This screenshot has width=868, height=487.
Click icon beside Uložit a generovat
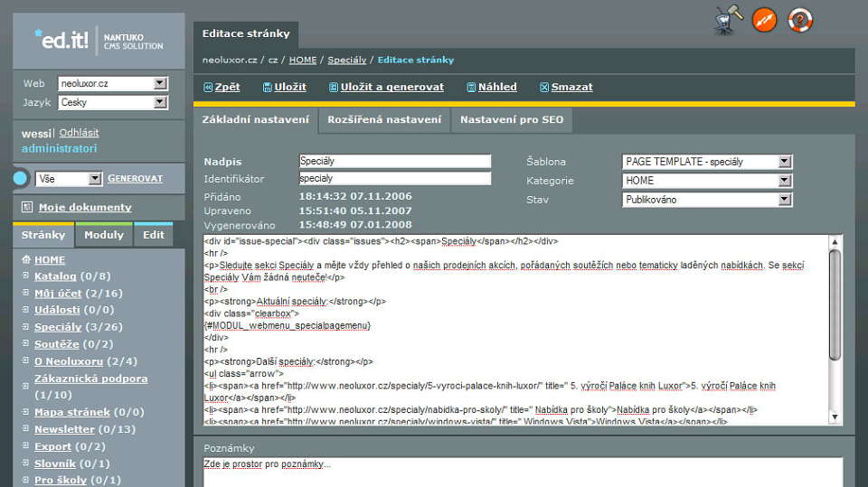pyautogui.click(x=334, y=88)
